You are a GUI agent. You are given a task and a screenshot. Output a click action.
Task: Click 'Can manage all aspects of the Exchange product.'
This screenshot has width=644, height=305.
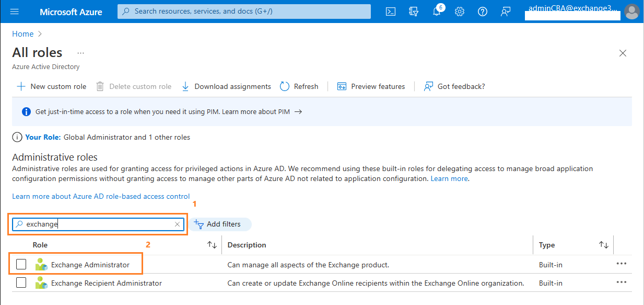pyautogui.click(x=308, y=265)
